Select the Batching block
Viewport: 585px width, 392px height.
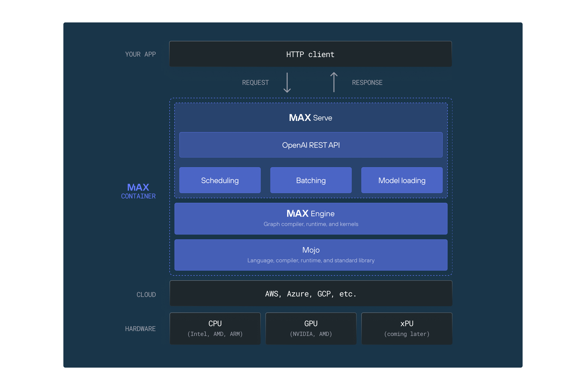tap(311, 180)
